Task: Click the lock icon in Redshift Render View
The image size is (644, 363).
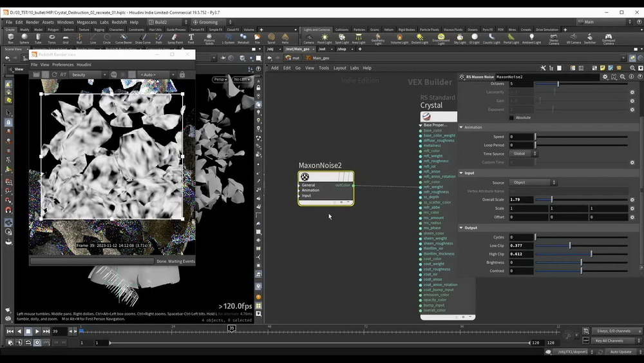Action: tap(182, 74)
